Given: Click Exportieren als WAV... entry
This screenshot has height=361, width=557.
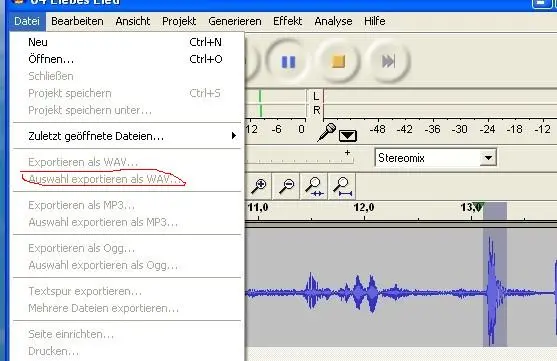Looking at the screenshot, I should pyautogui.click(x=127, y=162).
